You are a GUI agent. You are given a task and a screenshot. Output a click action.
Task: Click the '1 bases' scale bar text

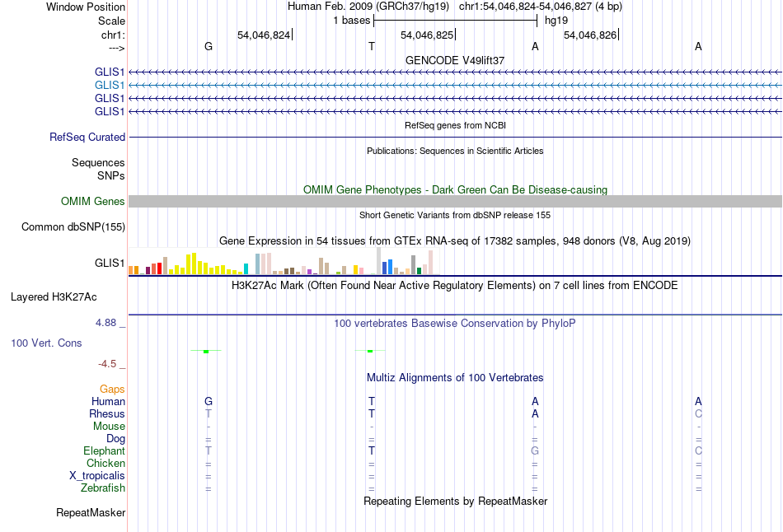[352, 21]
